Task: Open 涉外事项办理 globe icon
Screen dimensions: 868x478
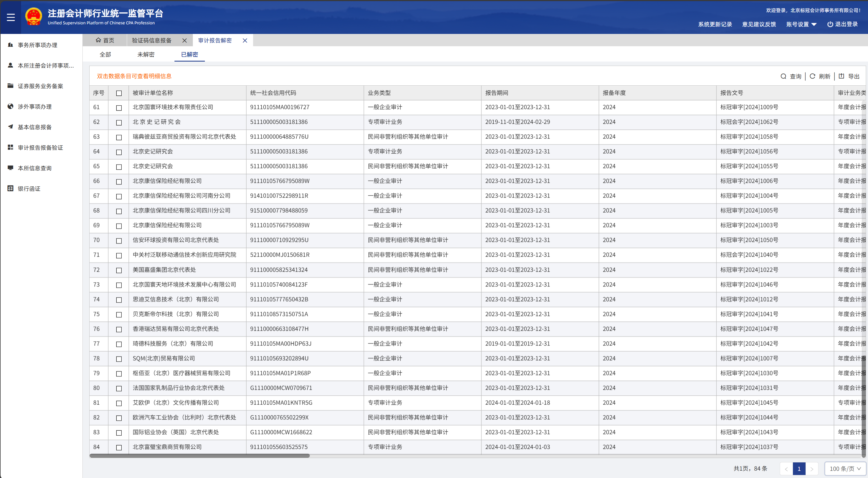Action: pos(10,106)
